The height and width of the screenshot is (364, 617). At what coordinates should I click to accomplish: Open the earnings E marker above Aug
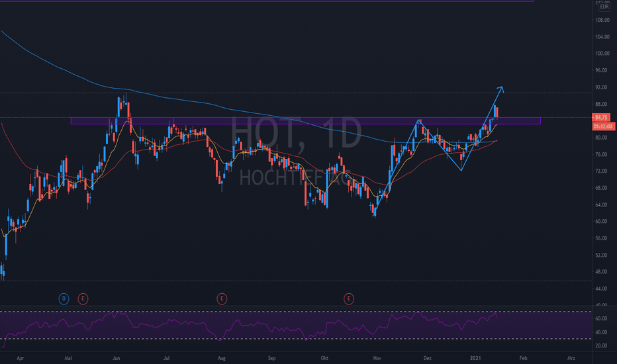click(222, 298)
